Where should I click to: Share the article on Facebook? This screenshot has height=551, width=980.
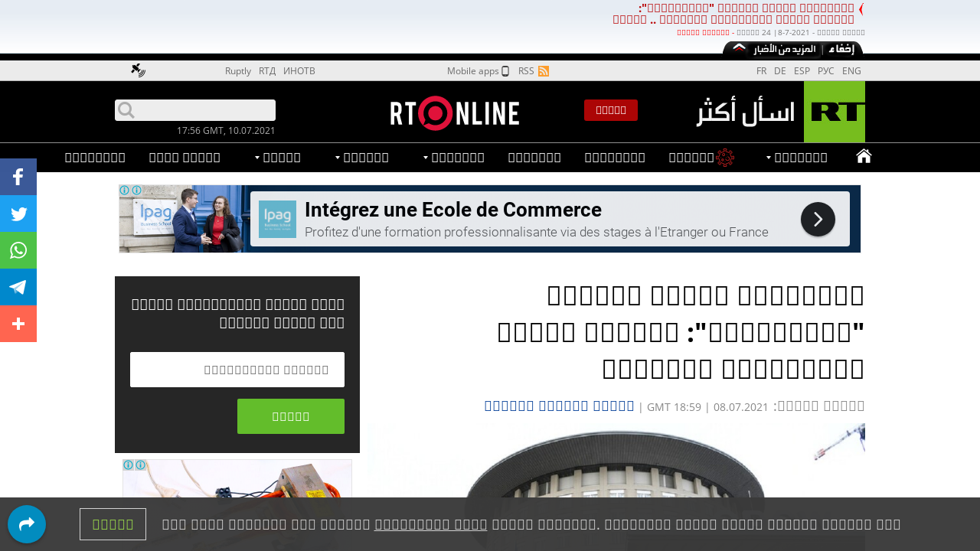tap(18, 177)
